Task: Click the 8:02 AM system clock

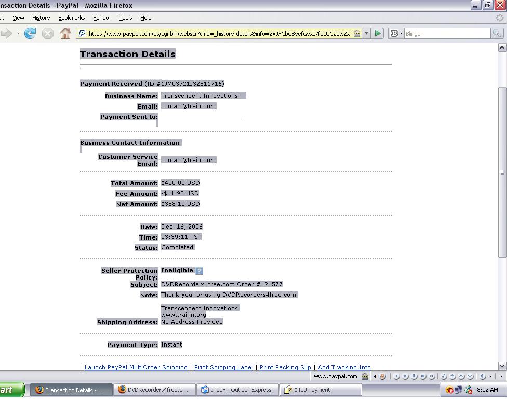Action: point(487,390)
